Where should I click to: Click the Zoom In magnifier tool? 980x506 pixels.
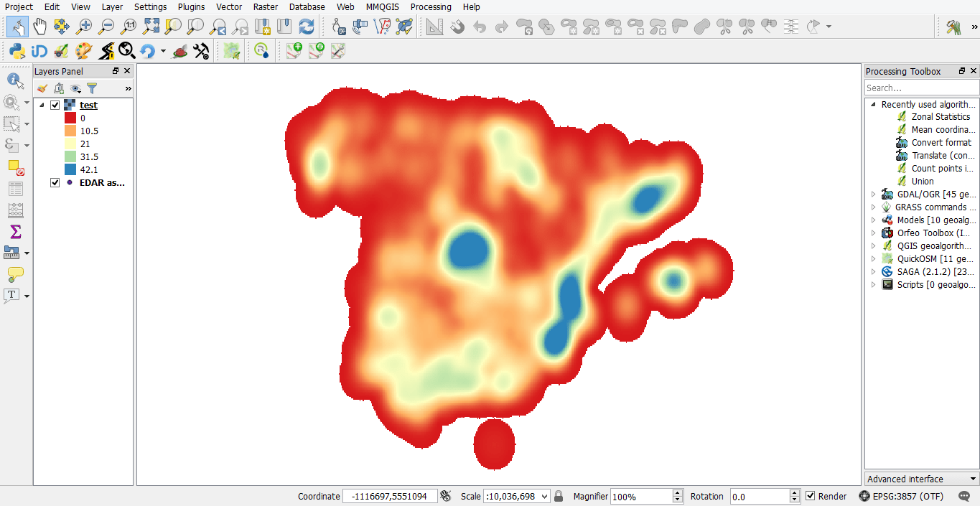[85, 27]
